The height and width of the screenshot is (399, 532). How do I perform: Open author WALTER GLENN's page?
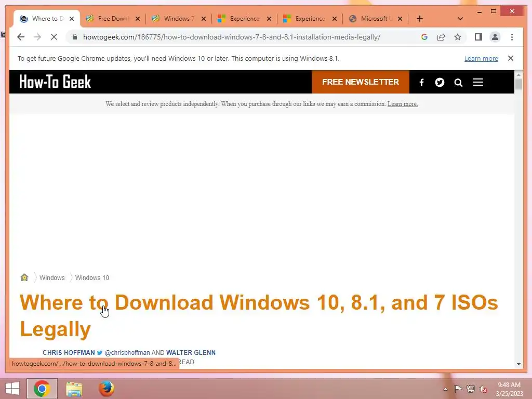[191, 353]
